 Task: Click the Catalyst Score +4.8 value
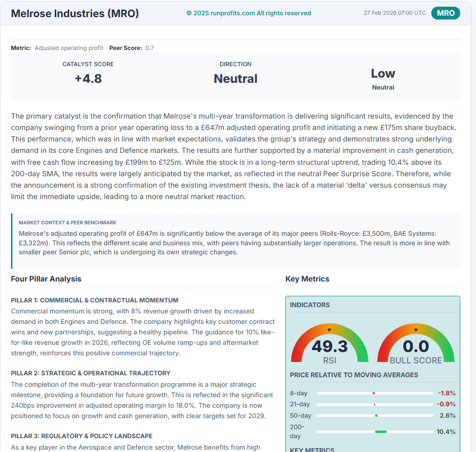(88, 79)
